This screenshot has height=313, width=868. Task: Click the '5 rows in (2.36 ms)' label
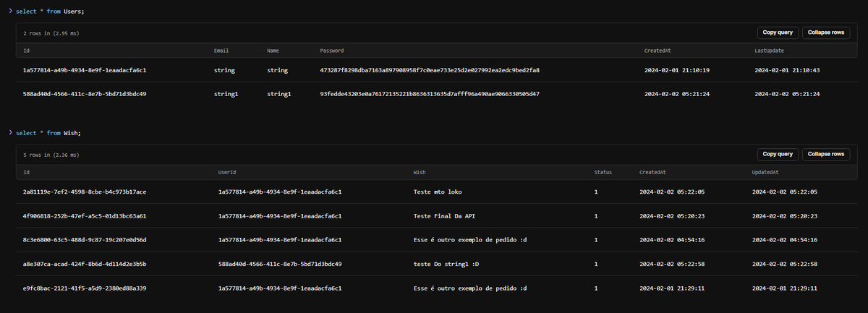coord(51,155)
